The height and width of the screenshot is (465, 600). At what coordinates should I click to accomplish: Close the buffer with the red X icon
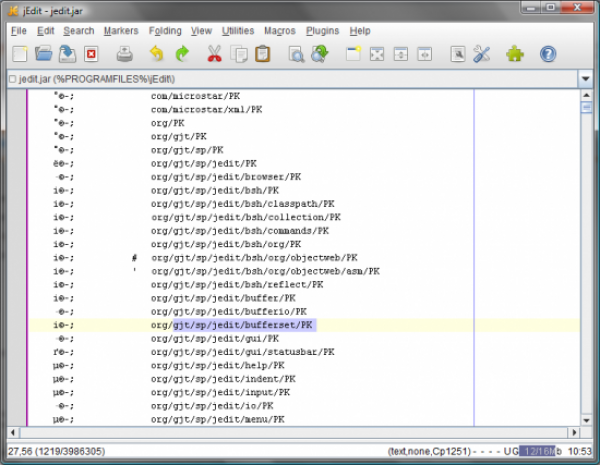91,54
